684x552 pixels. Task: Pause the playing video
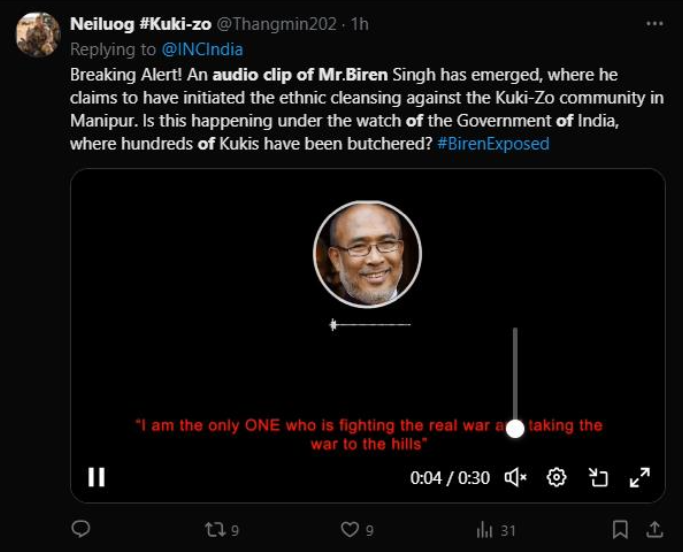point(96,477)
